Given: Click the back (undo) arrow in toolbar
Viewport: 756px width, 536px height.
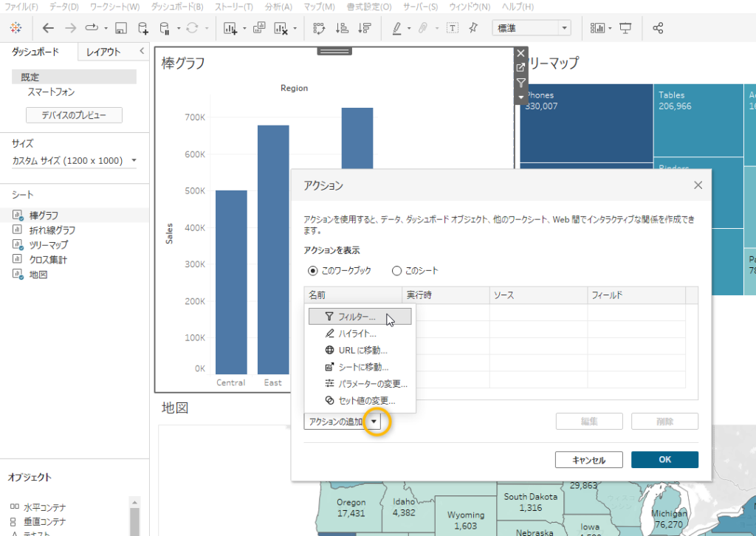Looking at the screenshot, I should 48,28.
